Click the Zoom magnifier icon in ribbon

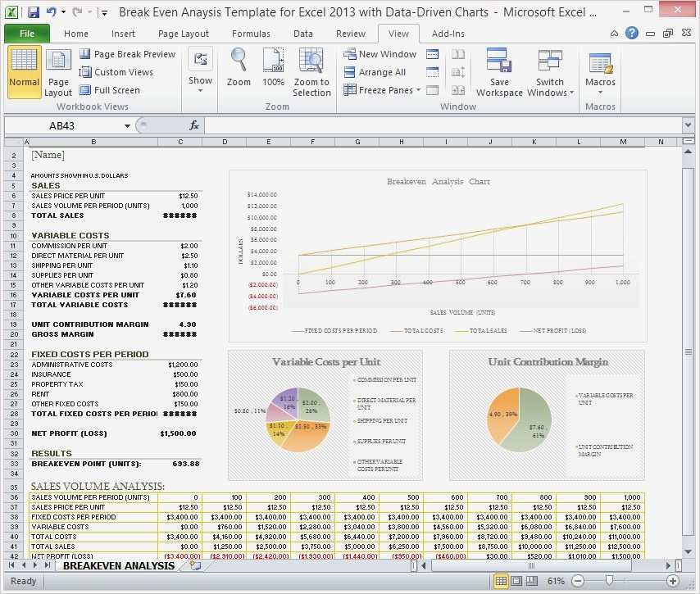tap(239, 61)
